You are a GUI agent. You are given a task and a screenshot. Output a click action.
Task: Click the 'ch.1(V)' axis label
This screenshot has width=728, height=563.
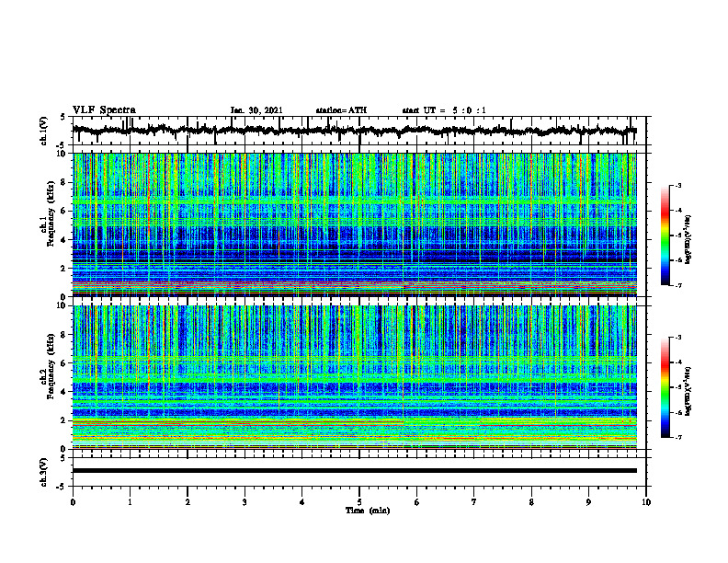[43, 131]
